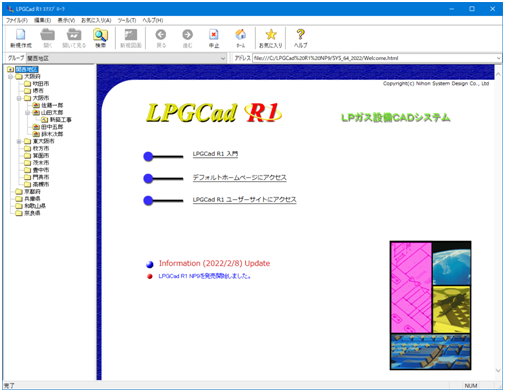Select the 山田太郎 customer icon in tree
The width and height of the screenshot is (505, 392).
click(x=36, y=112)
